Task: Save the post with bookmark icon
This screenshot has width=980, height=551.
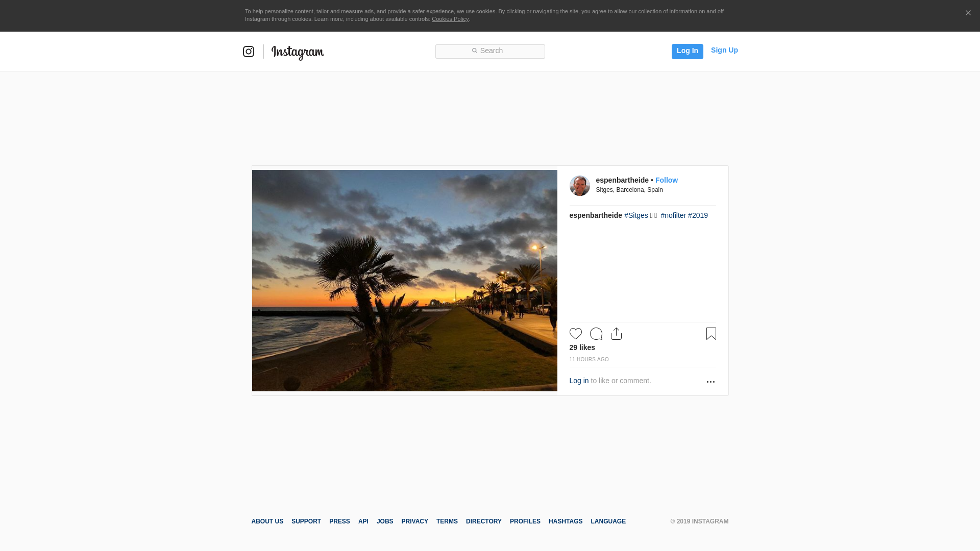Action: pyautogui.click(x=711, y=334)
